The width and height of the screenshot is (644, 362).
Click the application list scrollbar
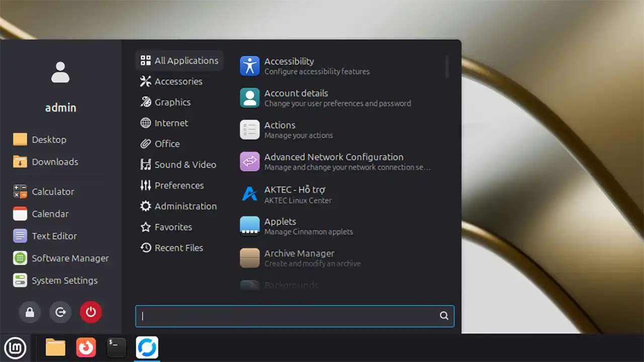point(447,66)
